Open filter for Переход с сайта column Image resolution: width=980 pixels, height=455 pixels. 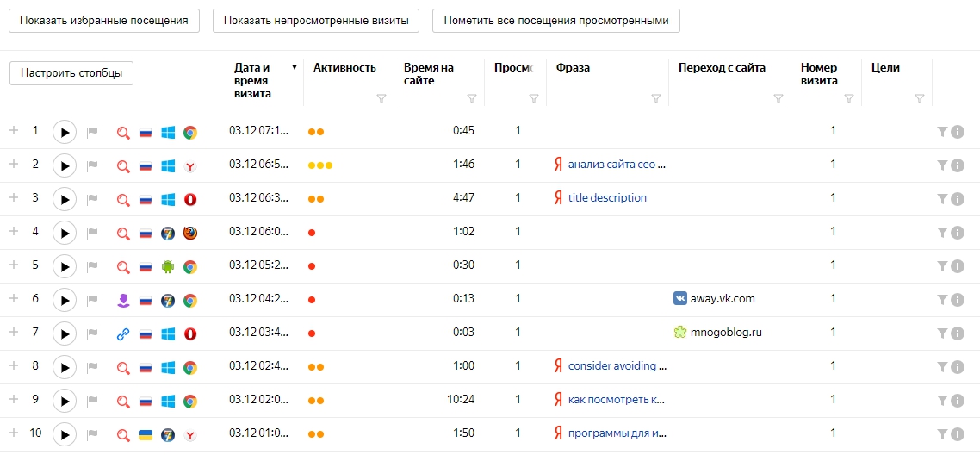pyautogui.click(x=778, y=99)
